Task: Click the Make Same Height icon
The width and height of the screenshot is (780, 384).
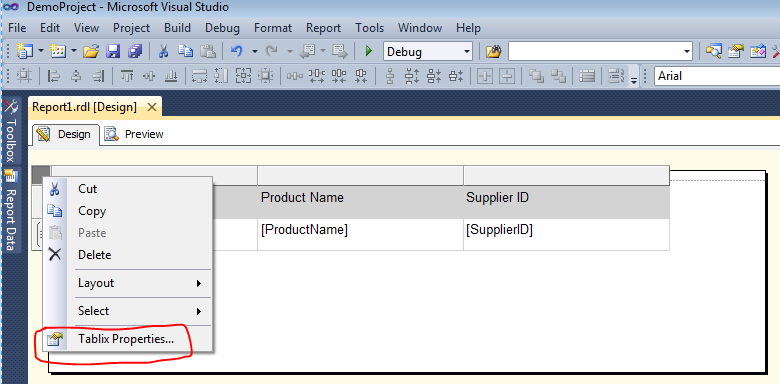Action: (x=221, y=76)
